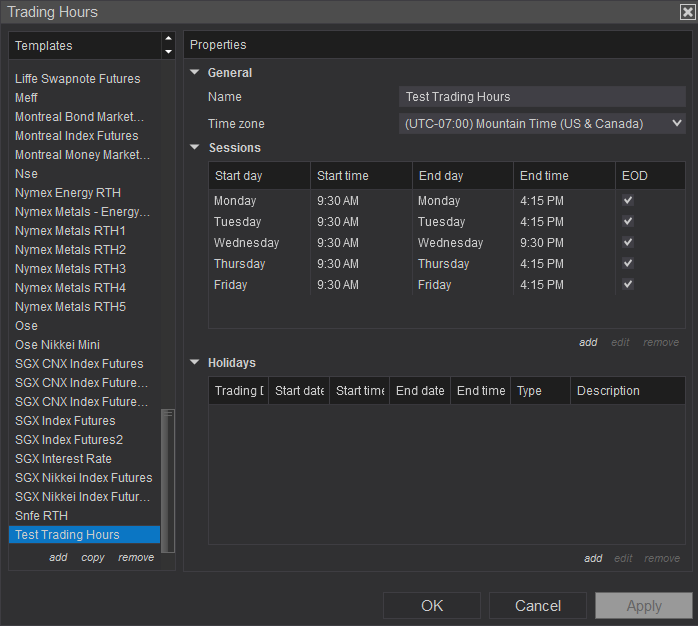This screenshot has height=626, width=698.
Task: Collapse the General section
Action: click(194, 73)
